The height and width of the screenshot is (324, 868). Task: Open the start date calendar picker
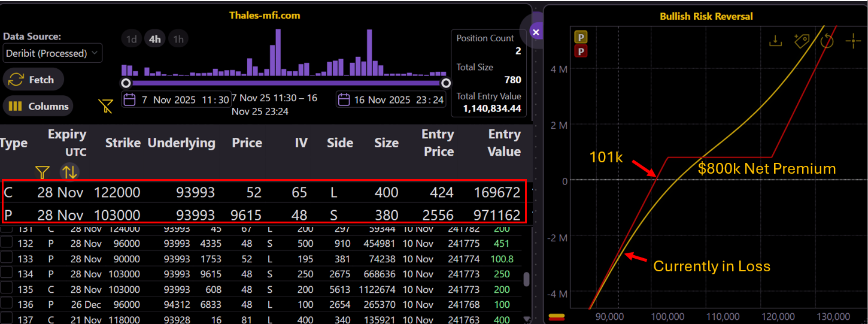tap(130, 100)
